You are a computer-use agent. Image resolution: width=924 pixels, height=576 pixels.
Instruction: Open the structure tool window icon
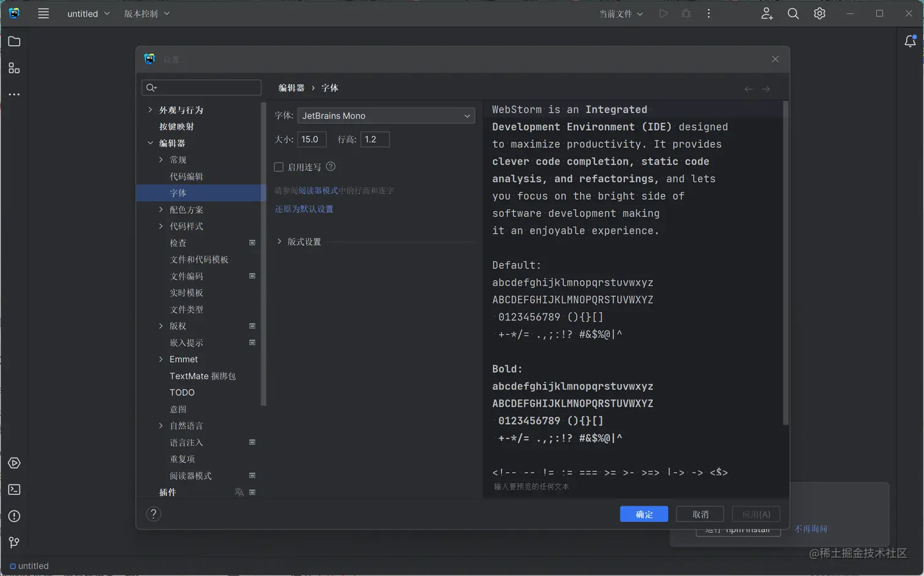pyautogui.click(x=13, y=68)
